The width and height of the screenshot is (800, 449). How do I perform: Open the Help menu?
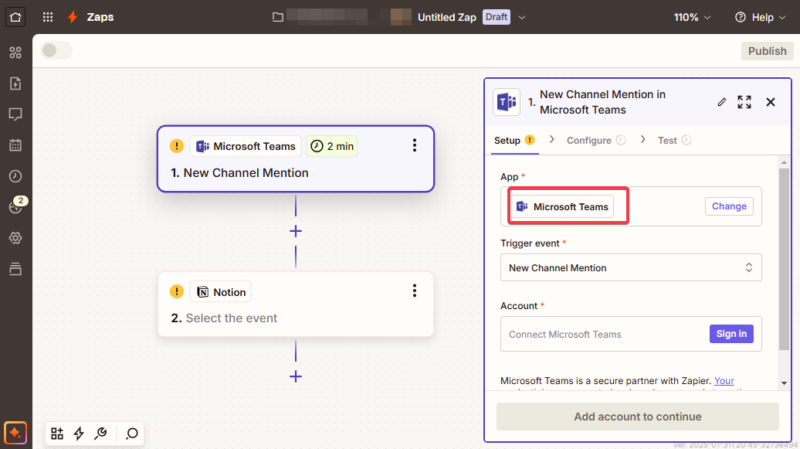(760, 17)
